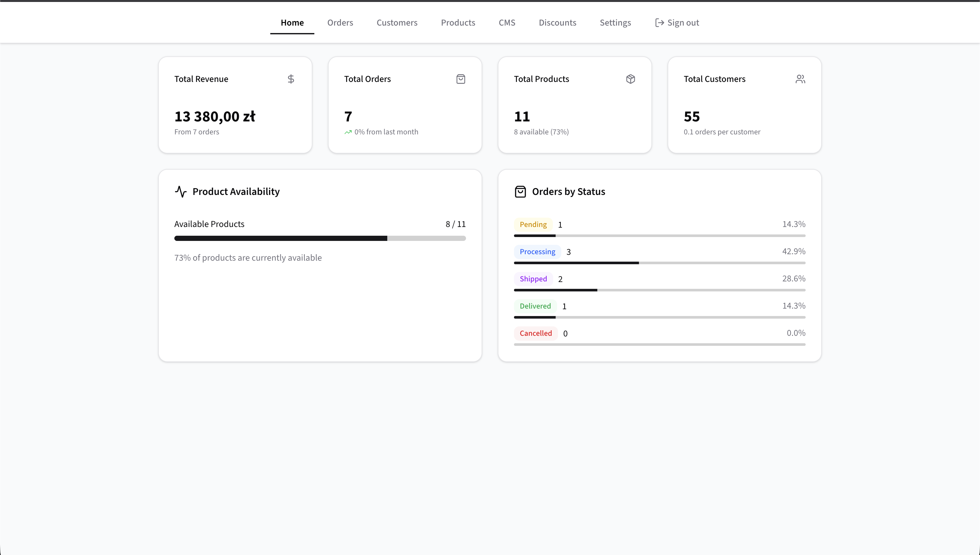Open the Orders tab

[340, 23]
